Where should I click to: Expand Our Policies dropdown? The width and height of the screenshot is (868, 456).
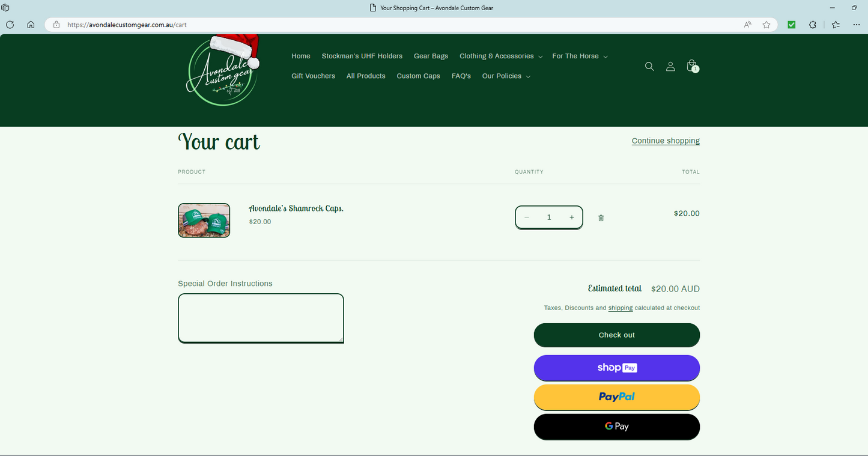tap(506, 76)
